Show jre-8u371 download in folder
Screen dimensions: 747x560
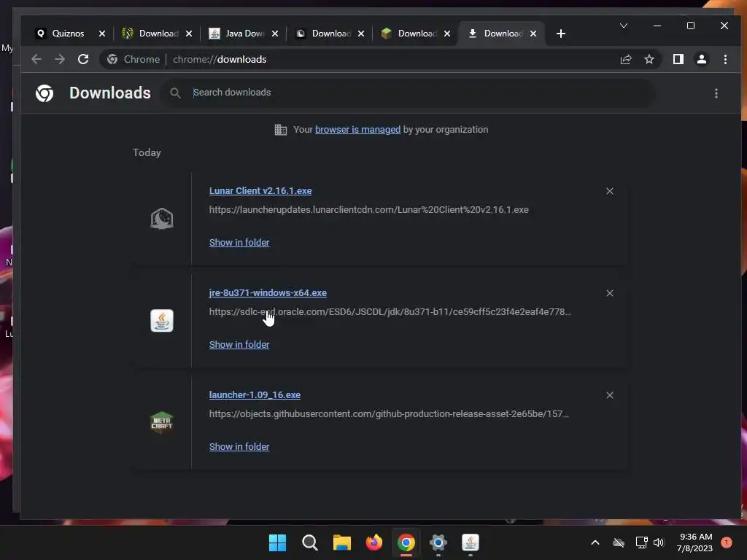click(239, 344)
